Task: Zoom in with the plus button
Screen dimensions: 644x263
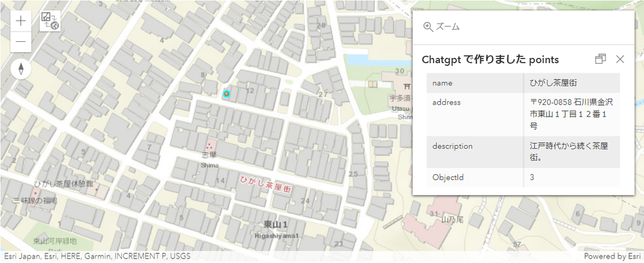Action: pos(21,21)
